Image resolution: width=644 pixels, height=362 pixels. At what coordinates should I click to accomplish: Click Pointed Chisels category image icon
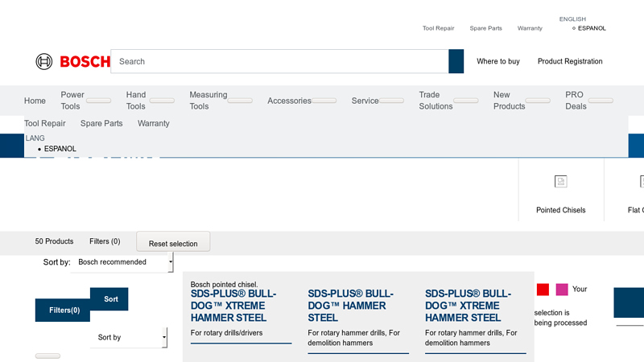click(560, 181)
